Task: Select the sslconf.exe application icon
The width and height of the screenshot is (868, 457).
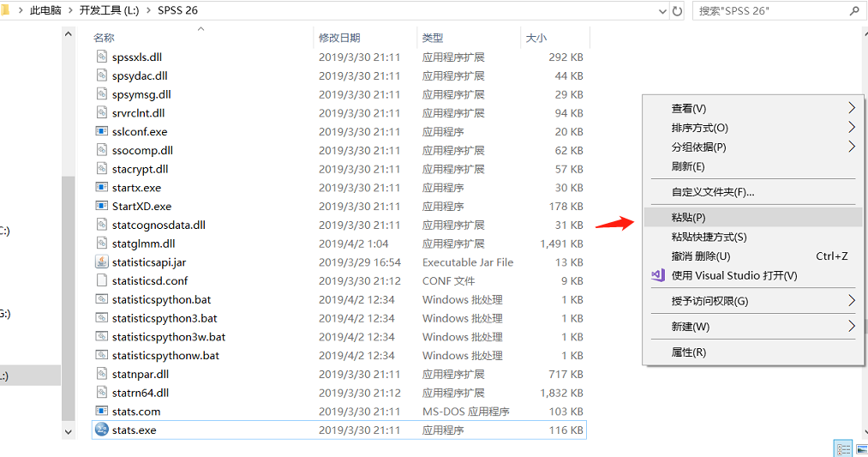Action: click(101, 131)
